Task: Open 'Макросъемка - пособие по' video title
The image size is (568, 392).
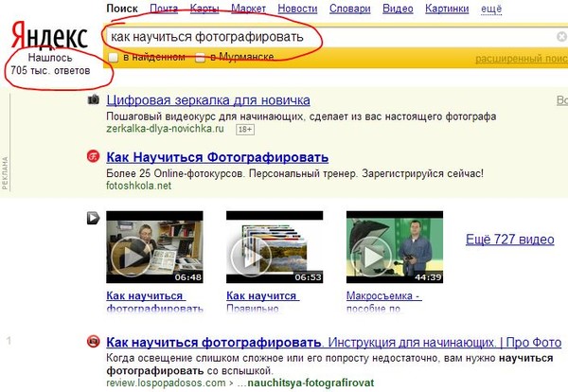Action: pos(384,302)
